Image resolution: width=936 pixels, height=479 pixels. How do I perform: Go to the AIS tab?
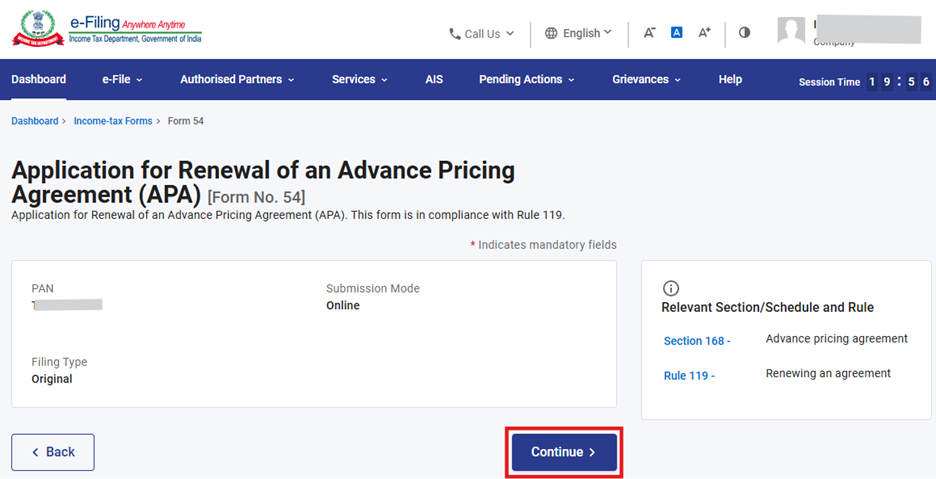[x=434, y=80]
